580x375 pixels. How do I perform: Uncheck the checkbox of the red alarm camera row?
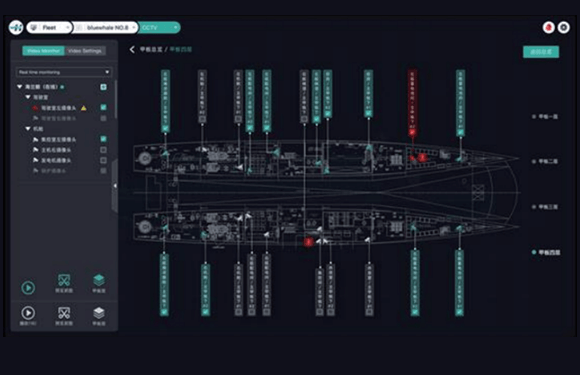click(104, 107)
